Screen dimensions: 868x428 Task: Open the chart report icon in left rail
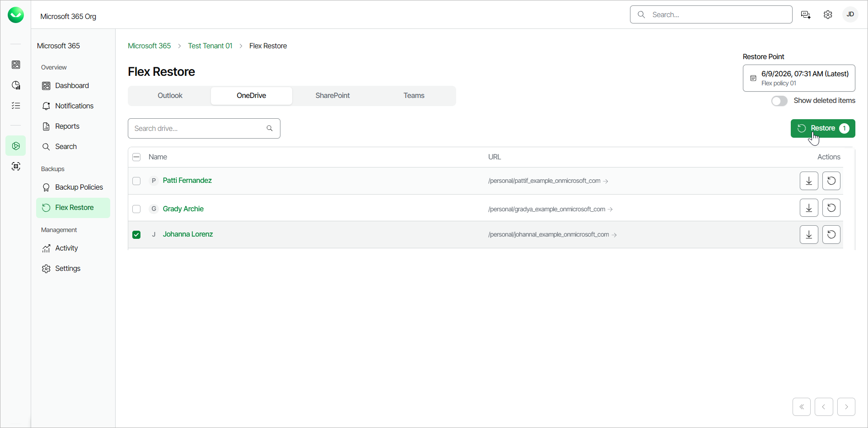(x=16, y=85)
